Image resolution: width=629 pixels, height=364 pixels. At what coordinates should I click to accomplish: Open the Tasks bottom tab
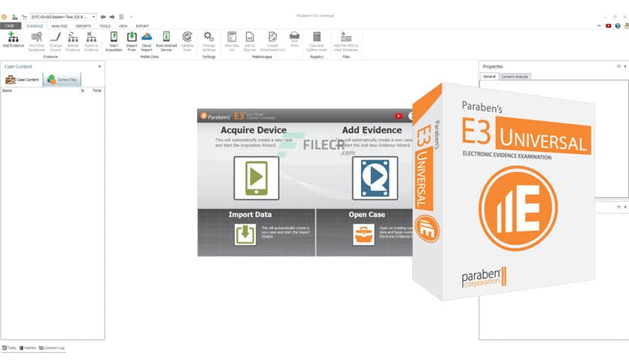coord(9,348)
